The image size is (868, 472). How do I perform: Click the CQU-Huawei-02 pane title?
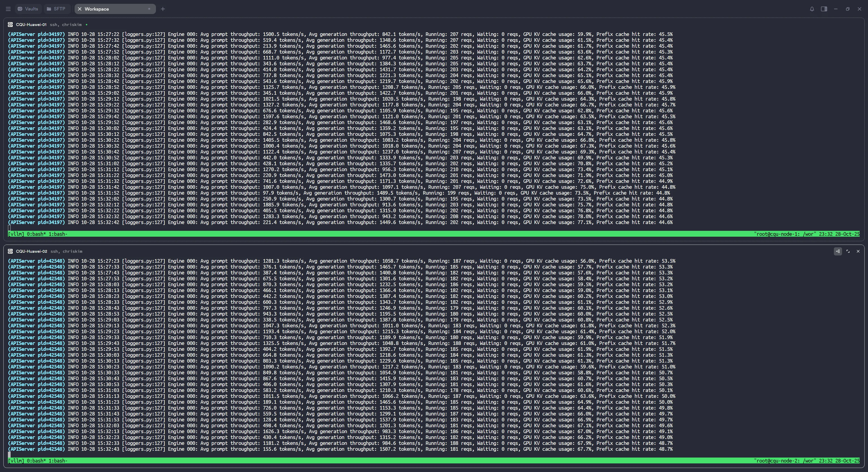[x=31, y=251]
